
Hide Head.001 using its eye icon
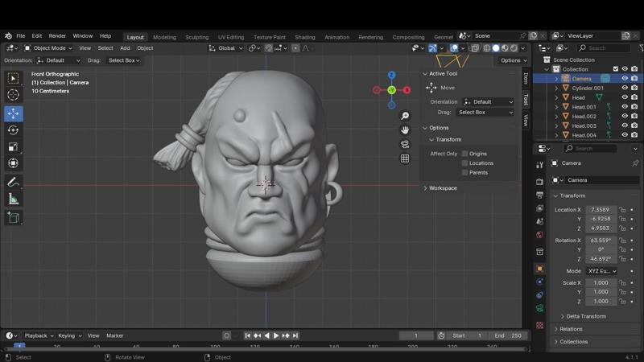coord(625,107)
